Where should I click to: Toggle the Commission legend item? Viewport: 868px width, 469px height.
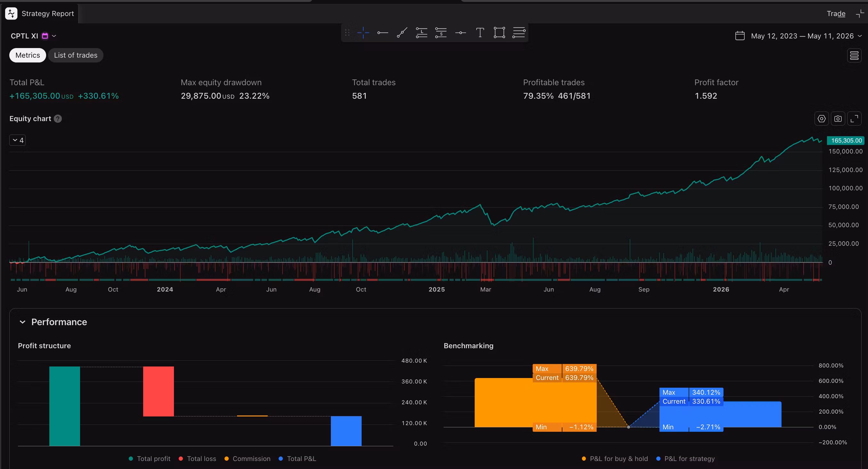247,458
